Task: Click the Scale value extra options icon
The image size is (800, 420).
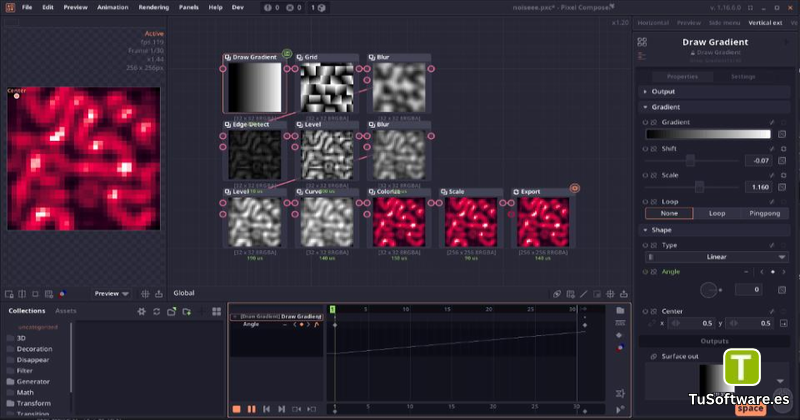Action: click(782, 187)
